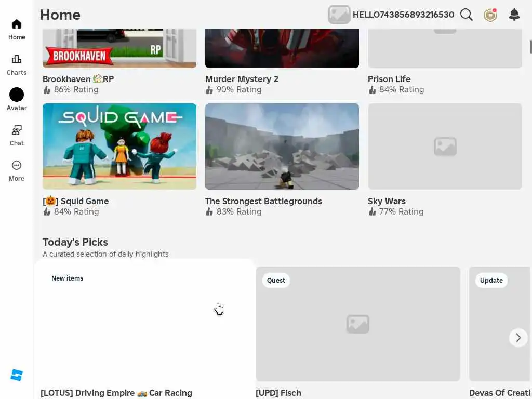
Task: Open the Prison Life placeholder thumbnail
Action: point(445,48)
